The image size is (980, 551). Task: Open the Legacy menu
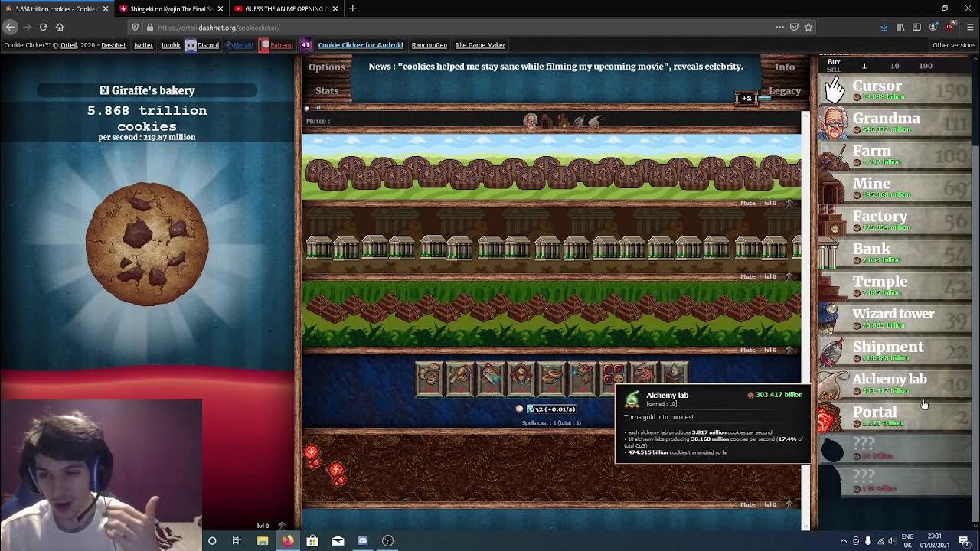pyautogui.click(x=785, y=91)
